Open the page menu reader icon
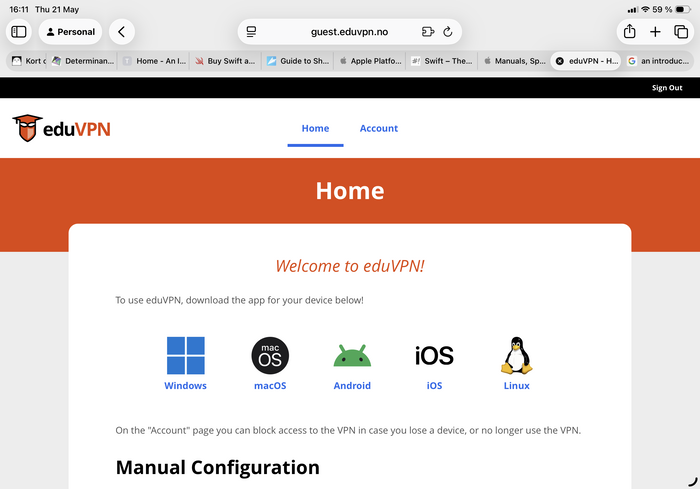Viewport: 700px width, 489px height. pos(251,32)
